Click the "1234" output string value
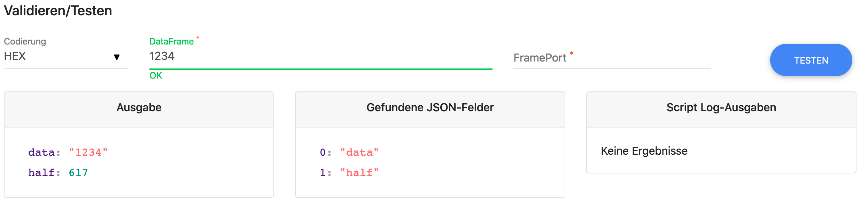This screenshot has height=203, width=868. pyautogui.click(x=88, y=153)
